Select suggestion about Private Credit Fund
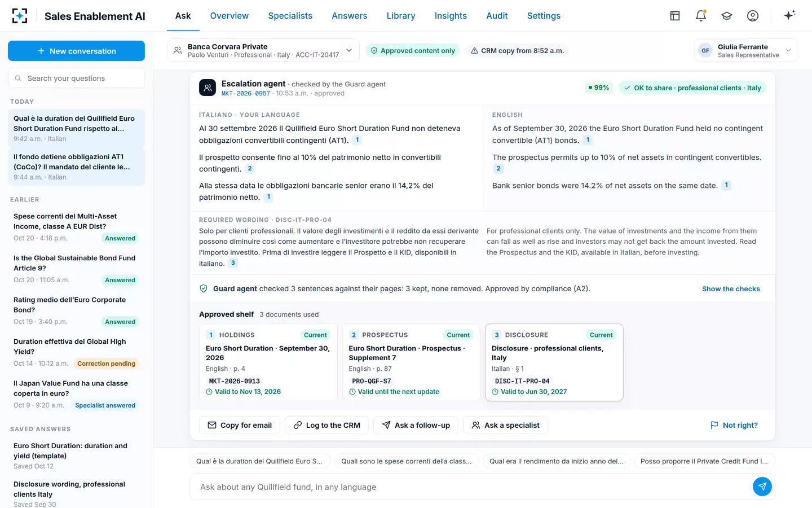 click(x=704, y=461)
